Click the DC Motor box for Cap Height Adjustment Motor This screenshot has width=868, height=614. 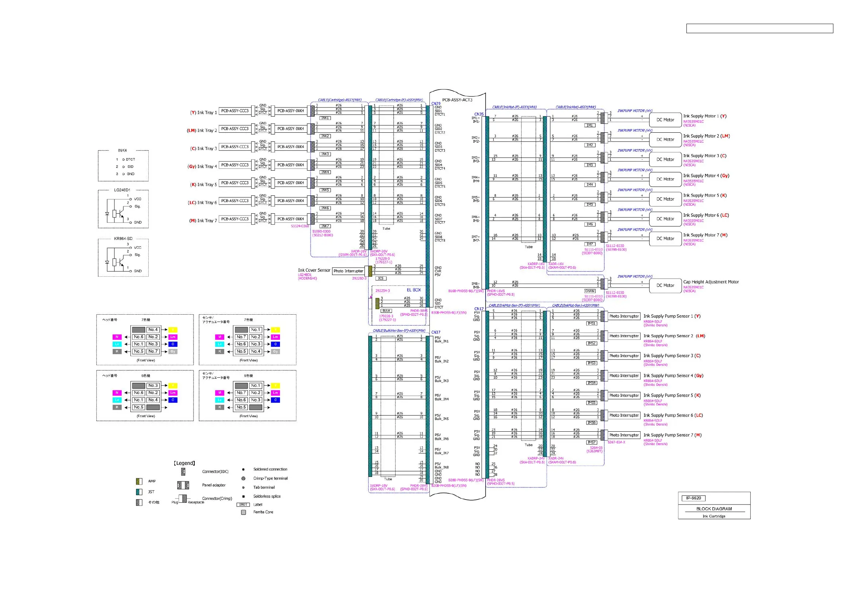(665, 285)
